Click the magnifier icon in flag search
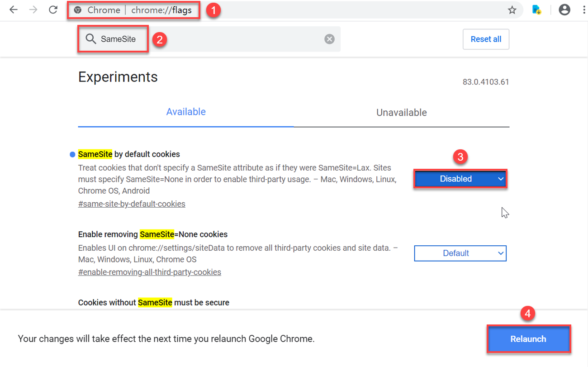588x367 pixels. [91, 39]
